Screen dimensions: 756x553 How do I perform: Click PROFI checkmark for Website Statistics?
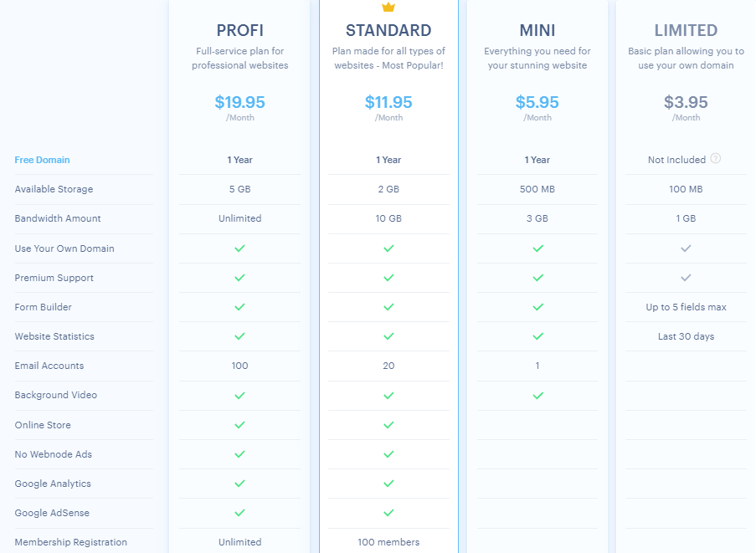tap(239, 336)
